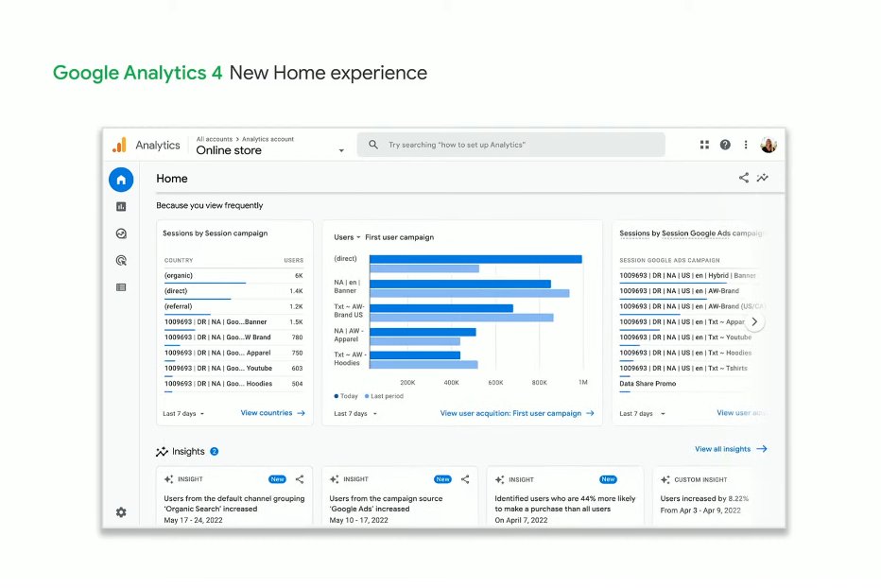The image size is (881, 588).
Task: Click sparkle icon on Custom Insight card
Action: click(x=665, y=479)
